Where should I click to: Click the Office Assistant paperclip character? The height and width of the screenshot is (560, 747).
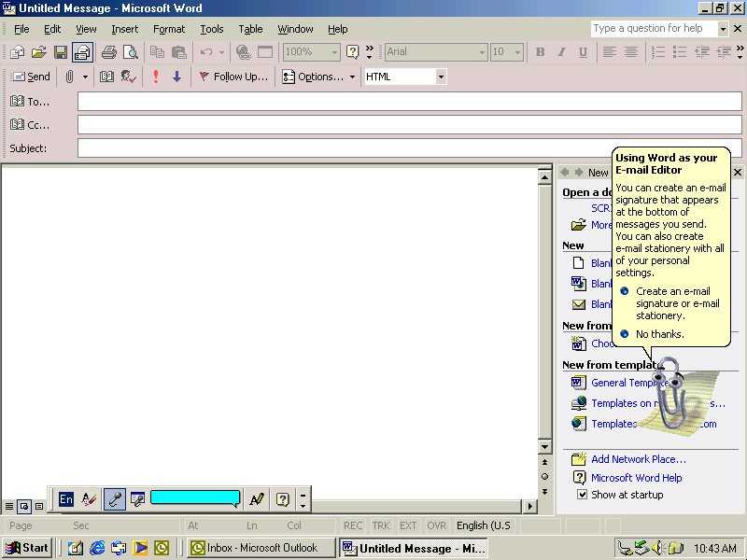click(669, 393)
